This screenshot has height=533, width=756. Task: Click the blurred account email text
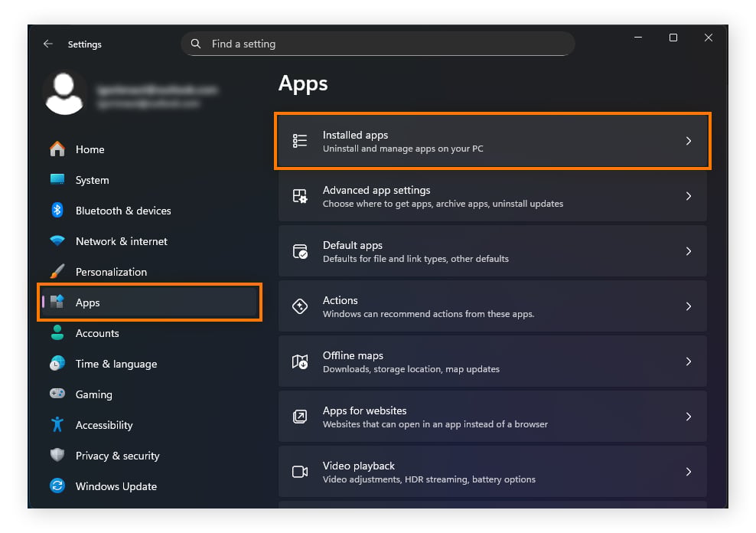pos(156,90)
